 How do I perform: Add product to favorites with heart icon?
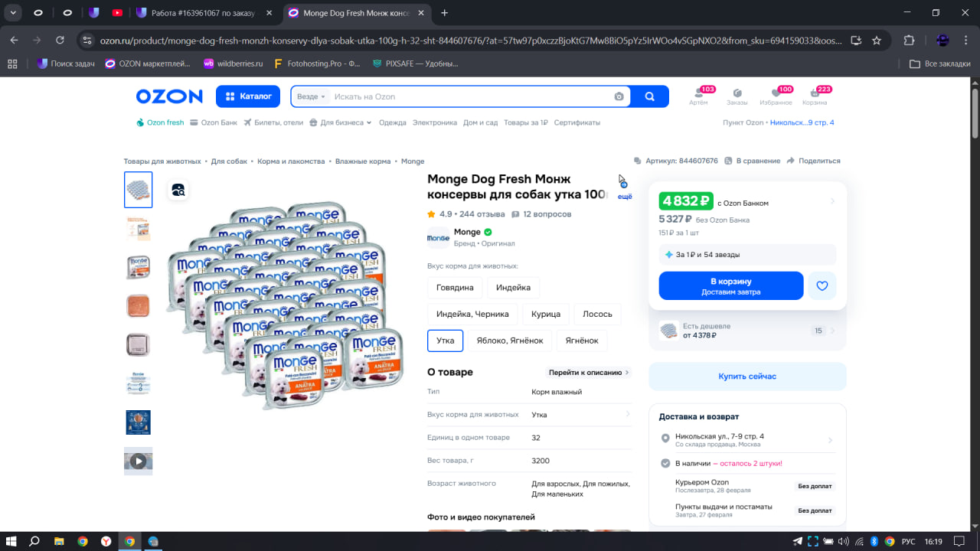click(x=822, y=286)
